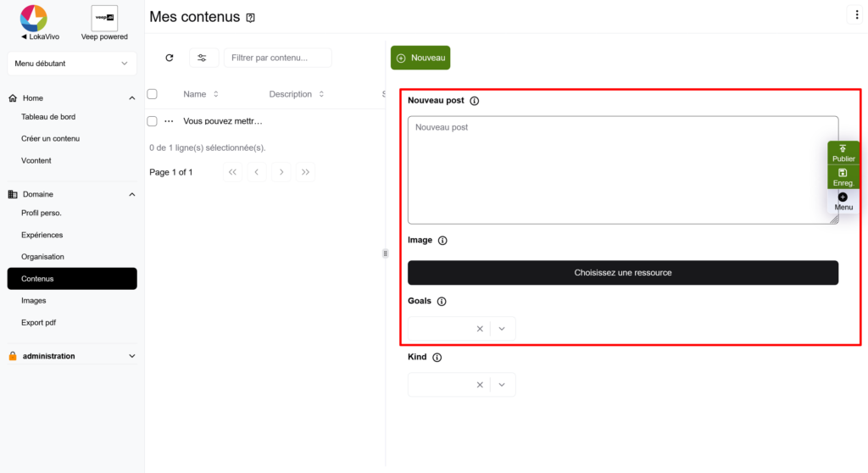The image size is (868, 473).
Task: Toggle the select-all checkbox in table header
Action: point(153,94)
